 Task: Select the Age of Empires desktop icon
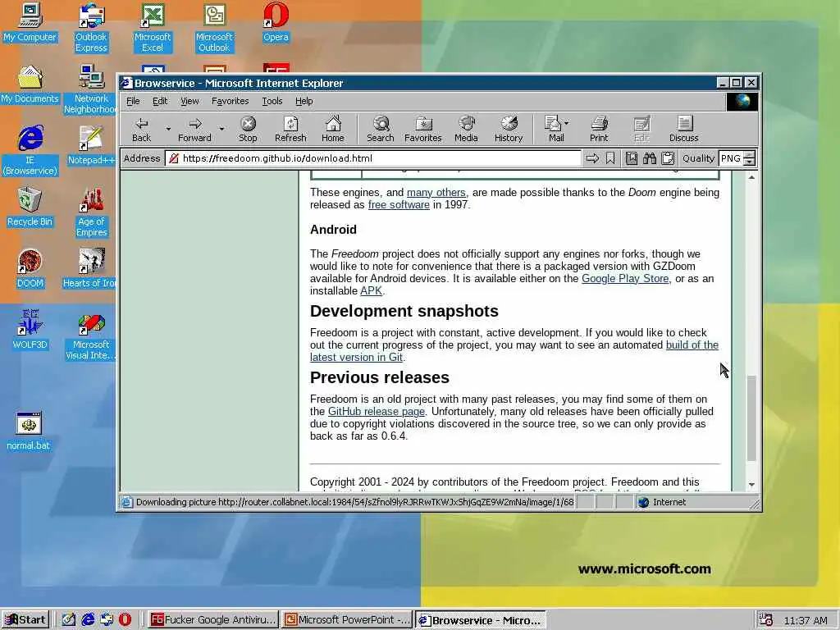pos(91,212)
